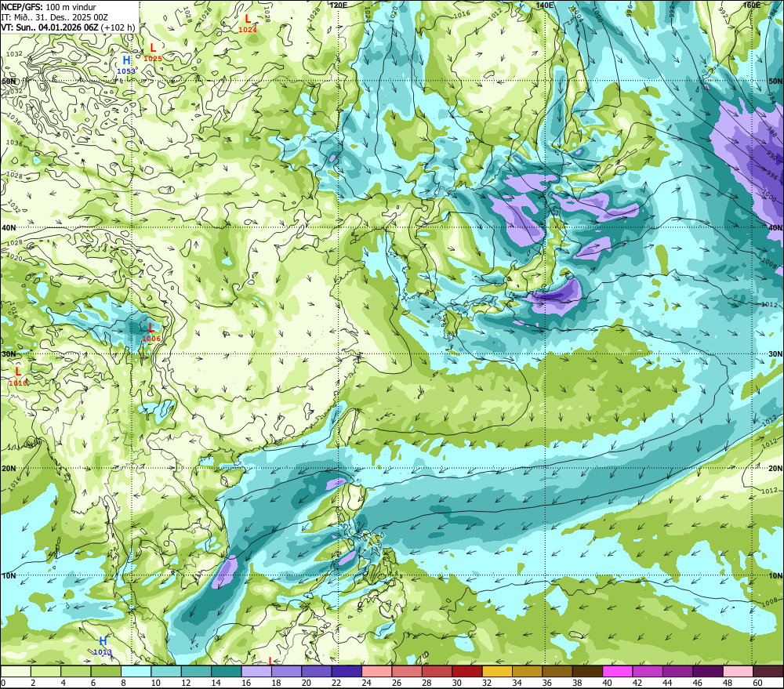The image size is (784, 689).
Task: Click the blue H marker labeled 1013
Action: tap(103, 641)
